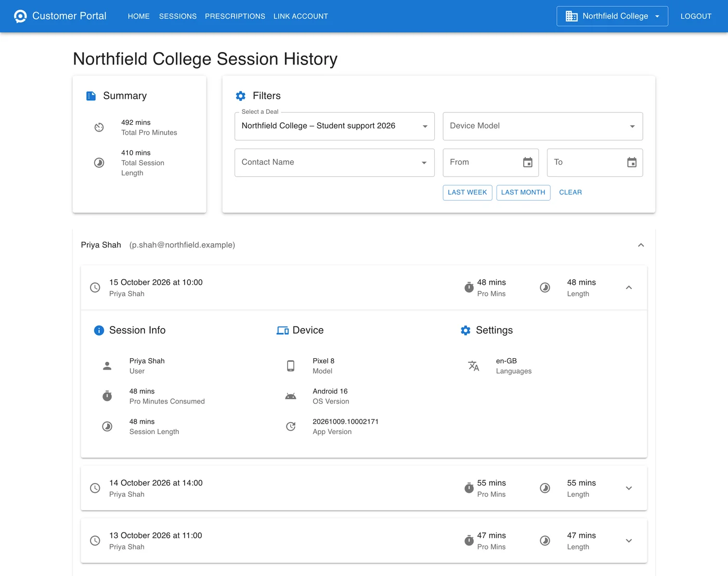Open the Northfield College organization dropdown
This screenshot has width=728, height=576.
612,16
